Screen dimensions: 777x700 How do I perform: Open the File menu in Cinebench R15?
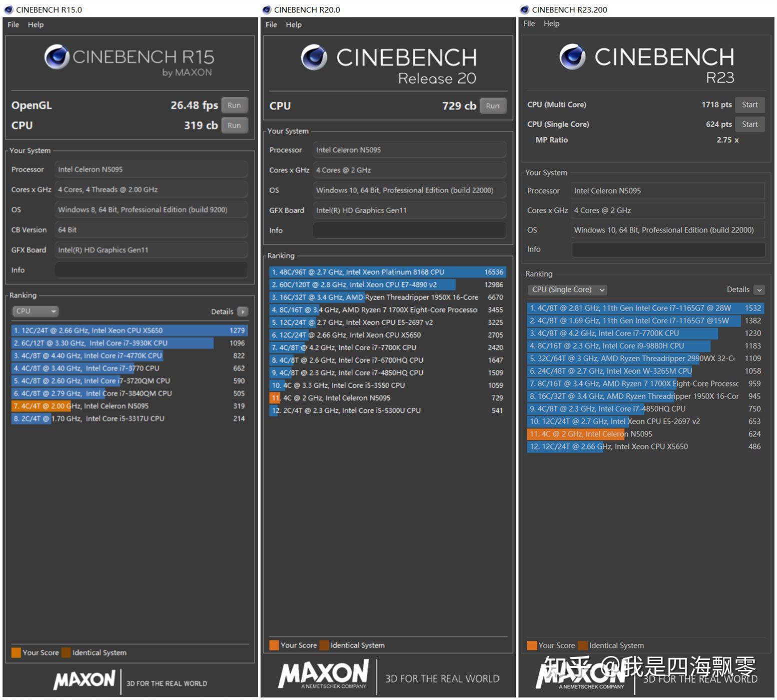click(14, 24)
